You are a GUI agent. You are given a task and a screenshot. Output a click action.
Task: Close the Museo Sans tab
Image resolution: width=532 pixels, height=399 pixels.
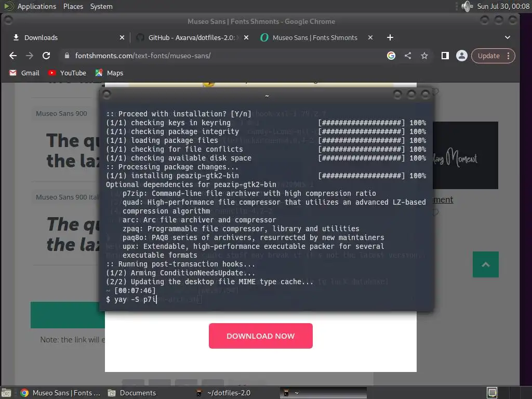(x=370, y=37)
